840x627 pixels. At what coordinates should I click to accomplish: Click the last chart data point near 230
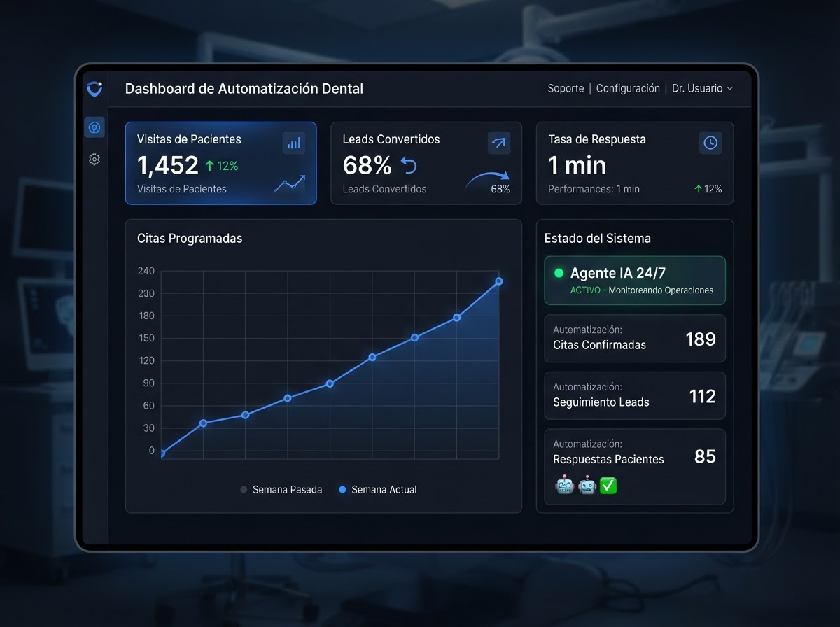(499, 281)
